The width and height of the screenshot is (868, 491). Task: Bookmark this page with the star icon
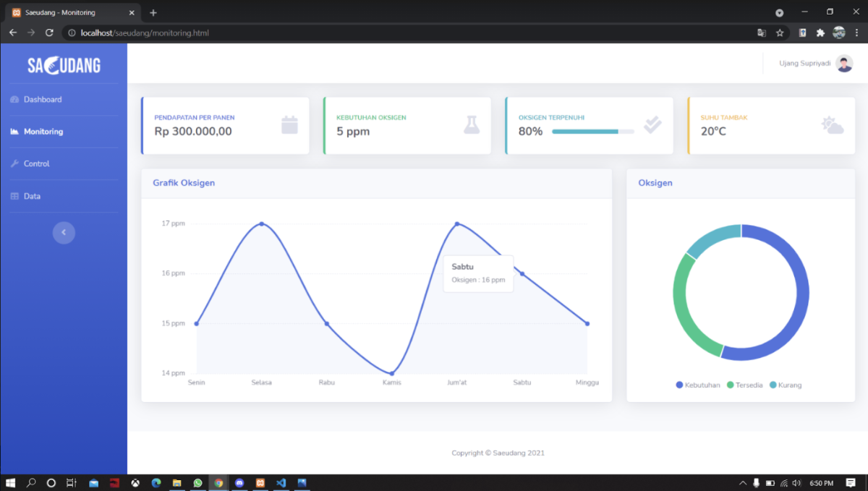click(780, 33)
